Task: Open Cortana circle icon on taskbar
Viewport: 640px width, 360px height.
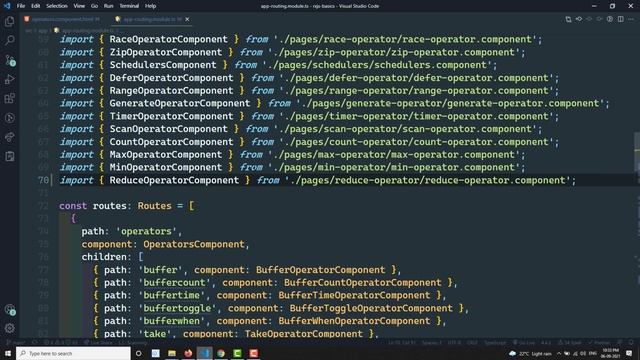Action: tap(139, 353)
